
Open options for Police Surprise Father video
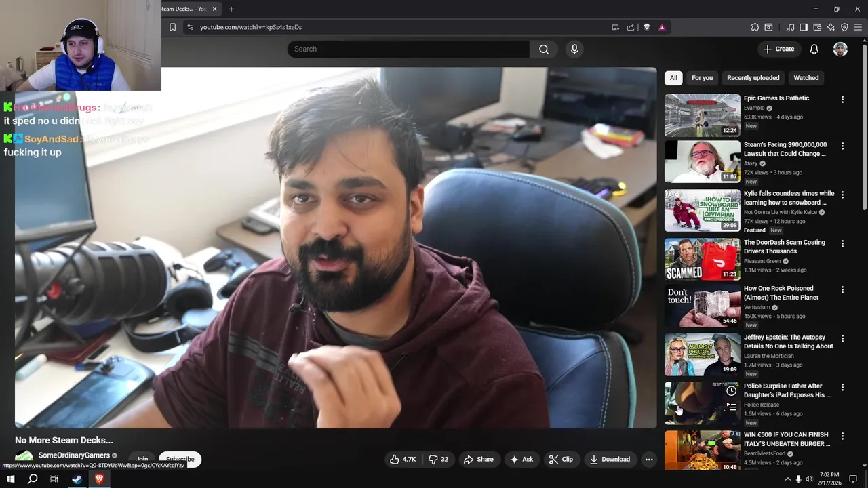(842, 387)
